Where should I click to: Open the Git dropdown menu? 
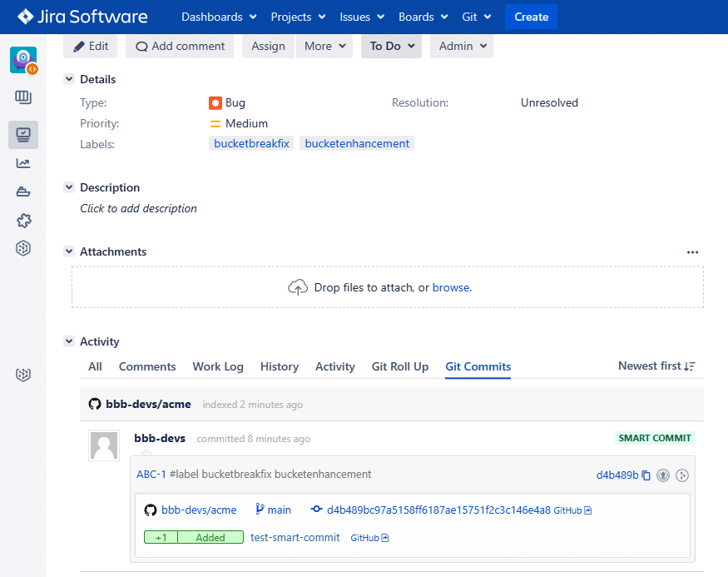pyautogui.click(x=477, y=17)
